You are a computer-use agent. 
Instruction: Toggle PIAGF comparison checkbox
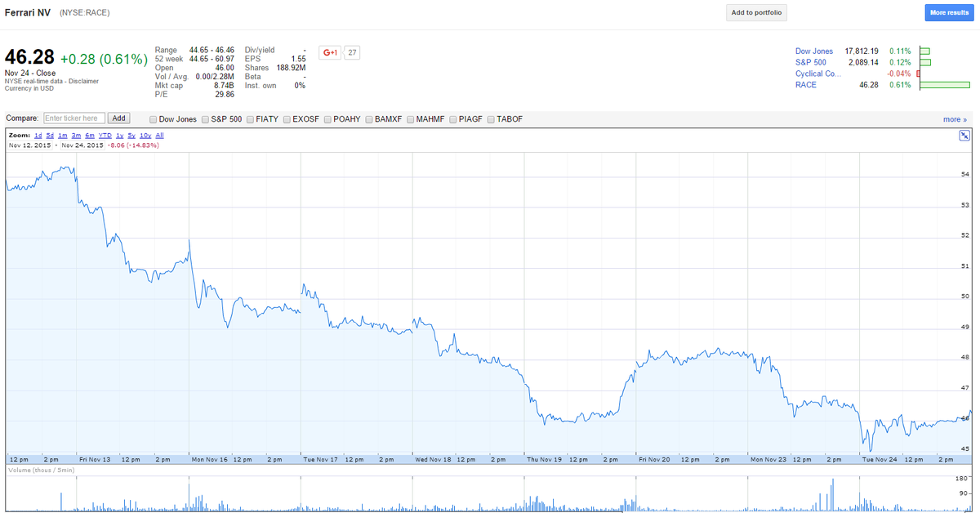click(x=453, y=119)
